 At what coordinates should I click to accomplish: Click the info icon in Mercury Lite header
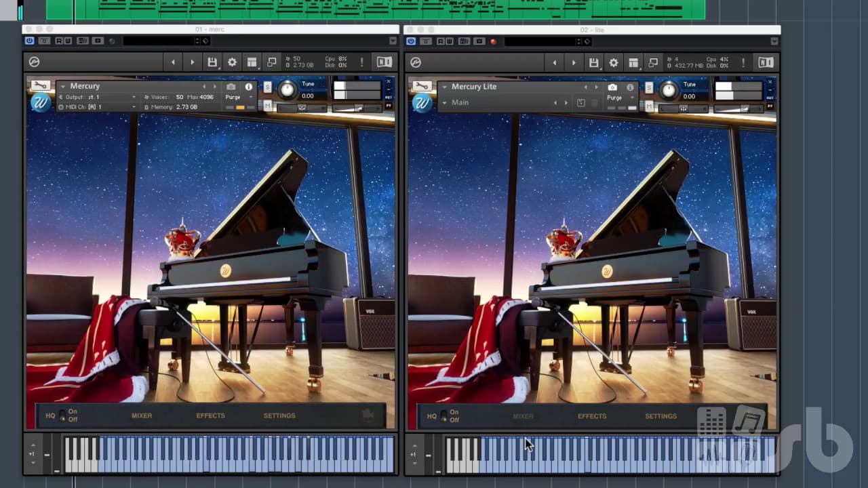(x=630, y=87)
